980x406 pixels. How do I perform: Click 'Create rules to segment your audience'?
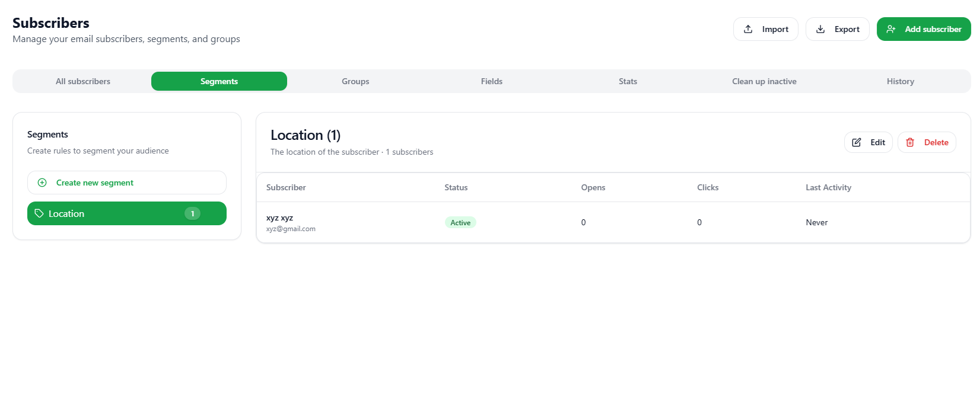click(x=98, y=151)
